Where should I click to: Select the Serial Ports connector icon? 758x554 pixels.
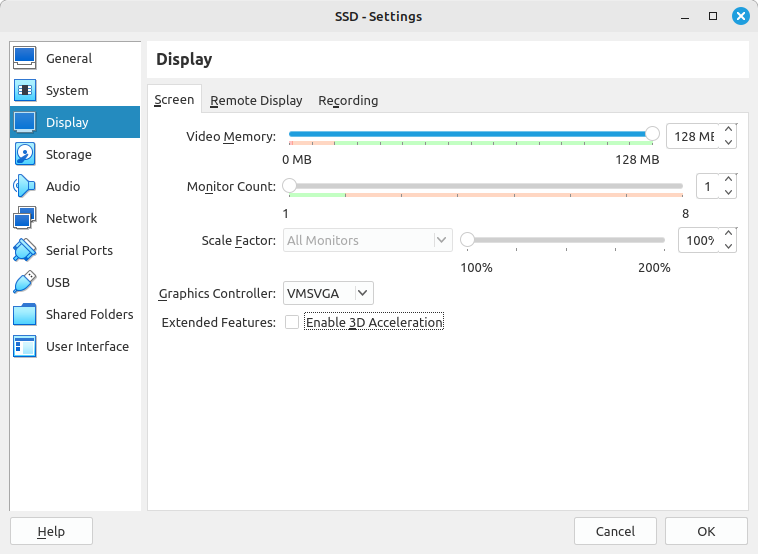click(25, 251)
